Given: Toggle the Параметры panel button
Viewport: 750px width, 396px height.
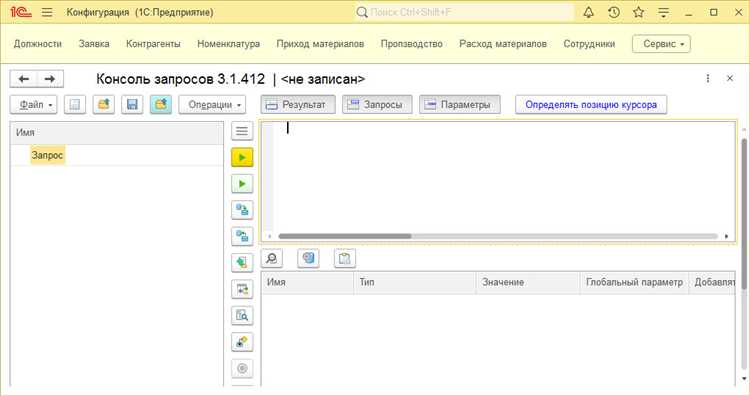Looking at the screenshot, I should (x=460, y=105).
